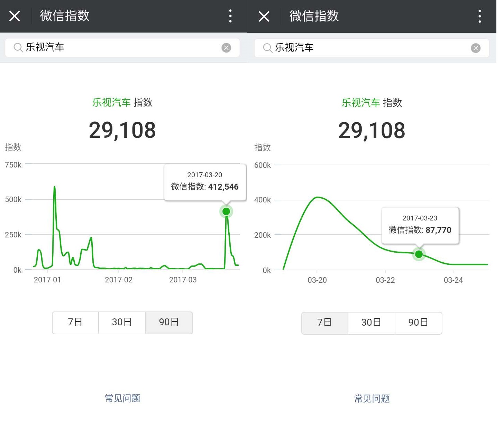Click the 400k axis label on right chart
Image resolution: width=504 pixels, height=425 pixels.
coord(263,200)
